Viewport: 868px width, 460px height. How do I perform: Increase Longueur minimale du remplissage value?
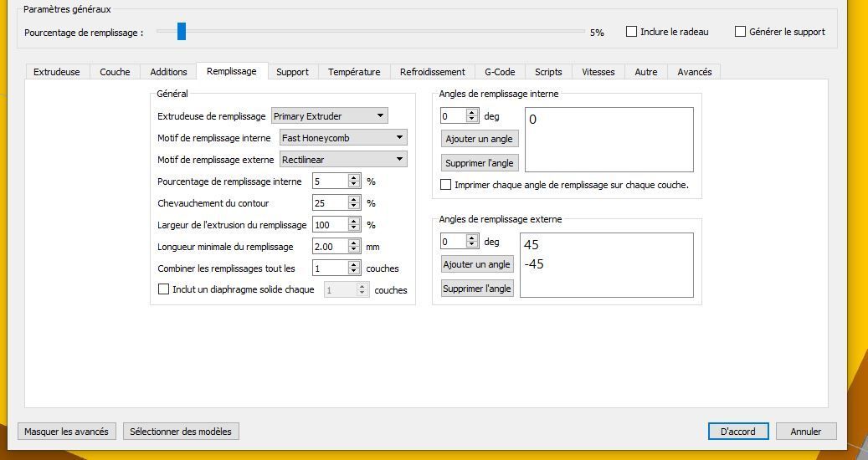click(x=354, y=243)
